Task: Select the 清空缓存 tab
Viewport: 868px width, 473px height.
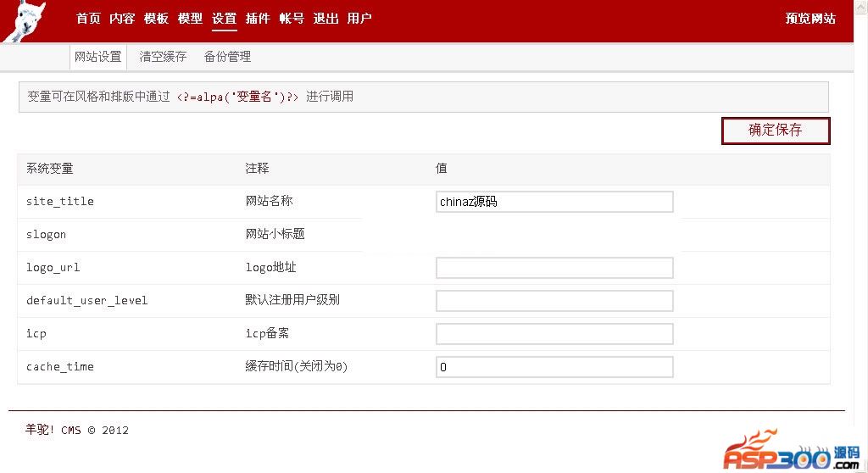Action: [x=163, y=57]
